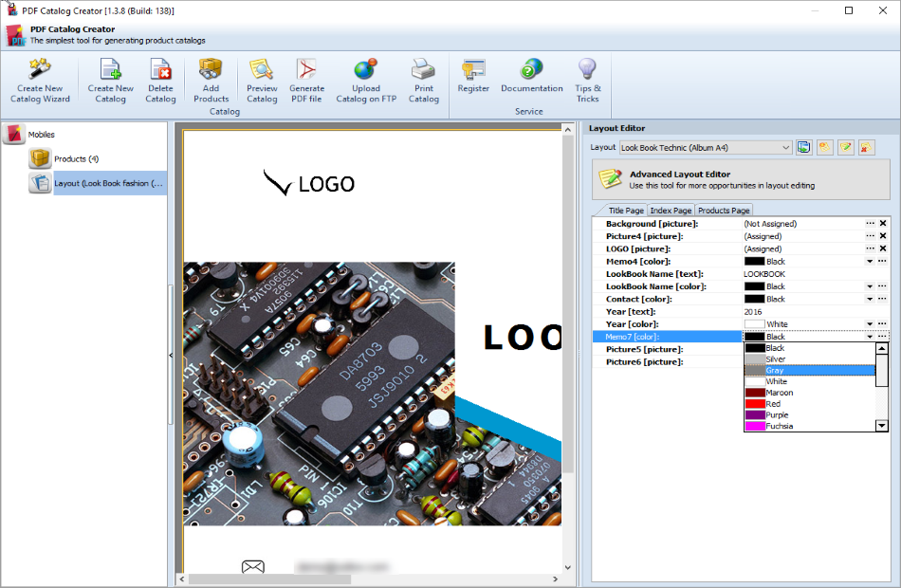Select the Products (4) tree node
Viewport: 901px width, 588px height.
[77, 158]
